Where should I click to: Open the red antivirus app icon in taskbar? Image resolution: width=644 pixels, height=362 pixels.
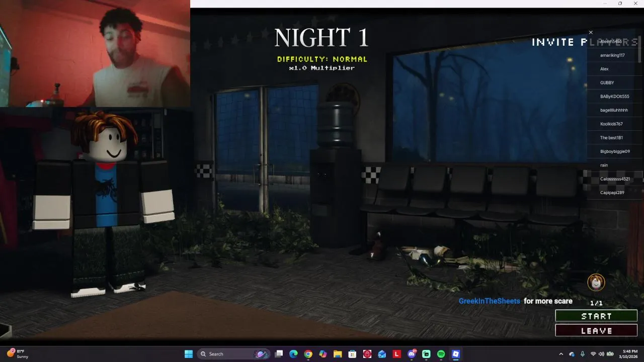click(367, 354)
